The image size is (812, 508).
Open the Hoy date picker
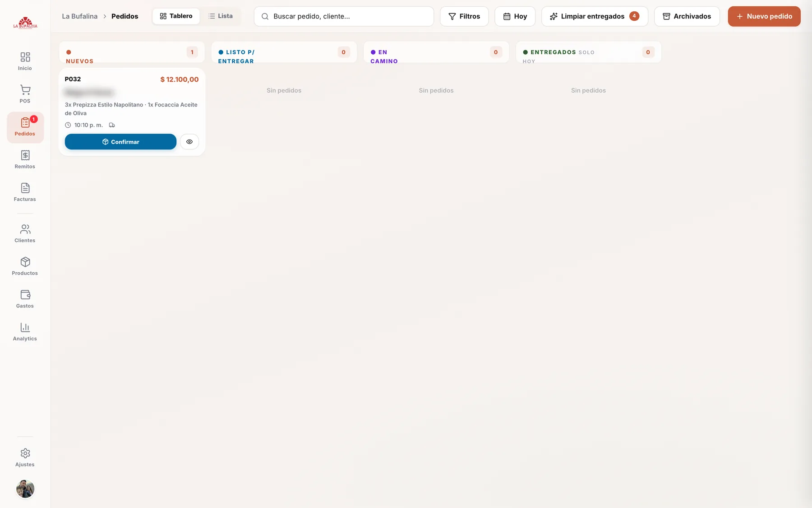point(515,16)
